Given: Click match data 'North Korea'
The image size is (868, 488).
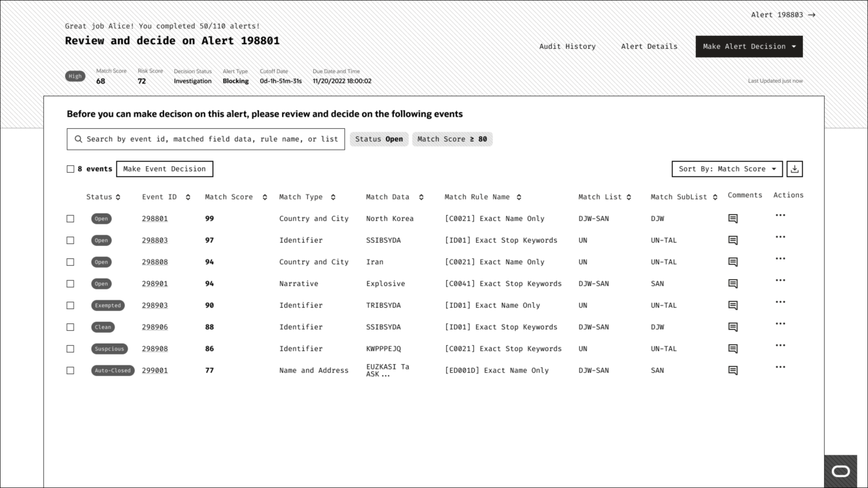Looking at the screenshot, I should pos(389,219).
